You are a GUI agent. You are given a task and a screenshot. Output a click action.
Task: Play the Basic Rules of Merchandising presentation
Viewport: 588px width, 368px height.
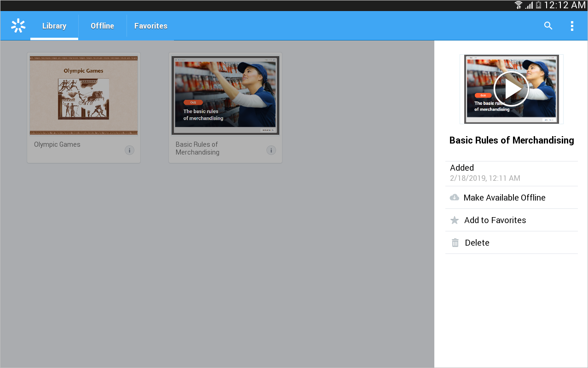pos(511,89)
